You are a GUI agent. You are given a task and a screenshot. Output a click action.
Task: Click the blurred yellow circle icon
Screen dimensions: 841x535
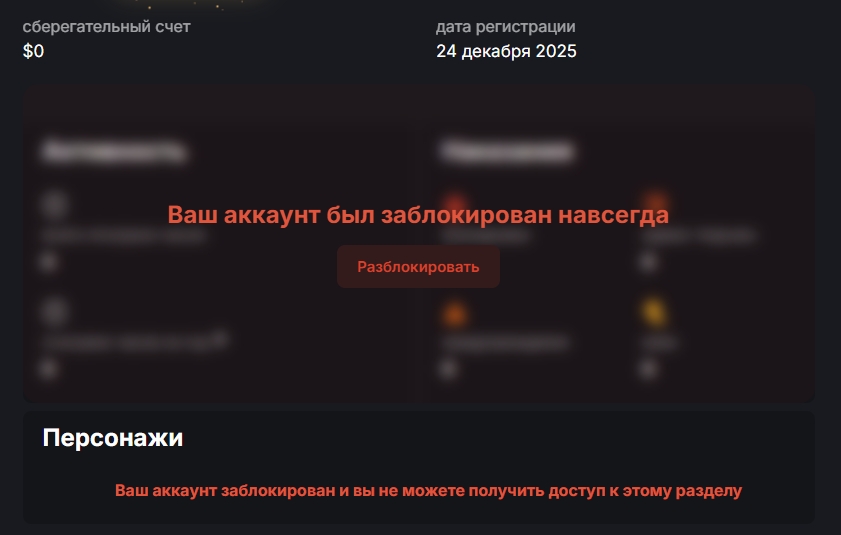click(654, 312)
